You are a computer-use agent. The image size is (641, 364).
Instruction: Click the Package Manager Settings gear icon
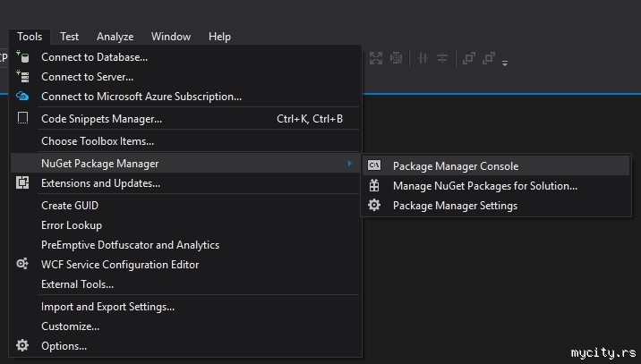click(374, 206)
